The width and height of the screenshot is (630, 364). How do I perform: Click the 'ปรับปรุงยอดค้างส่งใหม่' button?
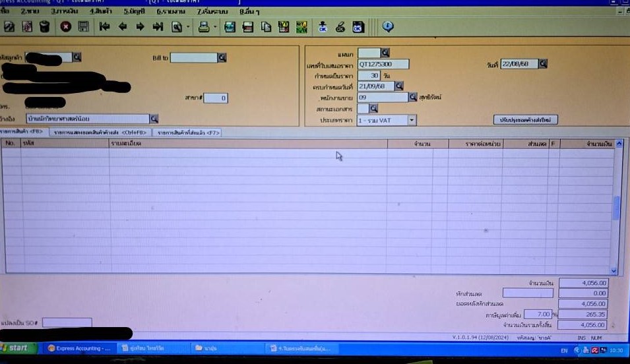[526, 120]
